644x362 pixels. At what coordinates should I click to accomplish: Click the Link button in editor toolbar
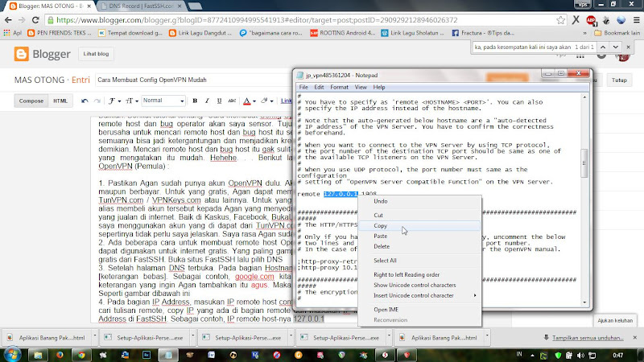coord(286,101)
